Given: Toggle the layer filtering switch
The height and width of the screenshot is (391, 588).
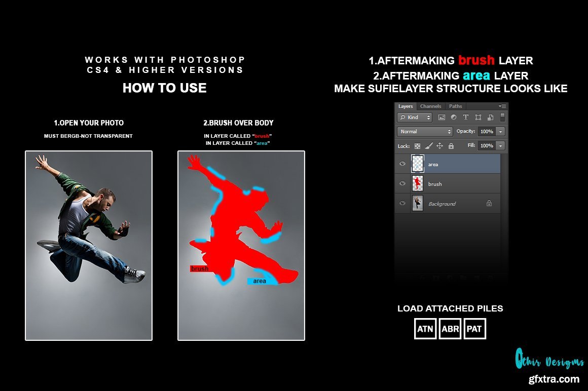Looking at the screenshot, I should 502,117.
